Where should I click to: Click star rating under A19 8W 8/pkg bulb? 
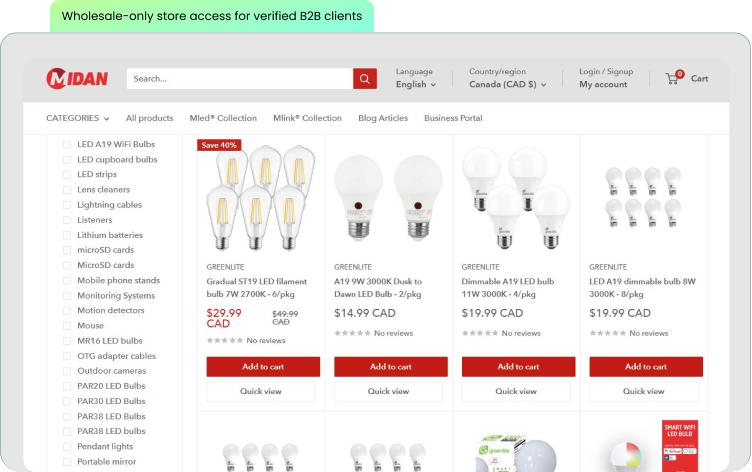pos(607,333)
